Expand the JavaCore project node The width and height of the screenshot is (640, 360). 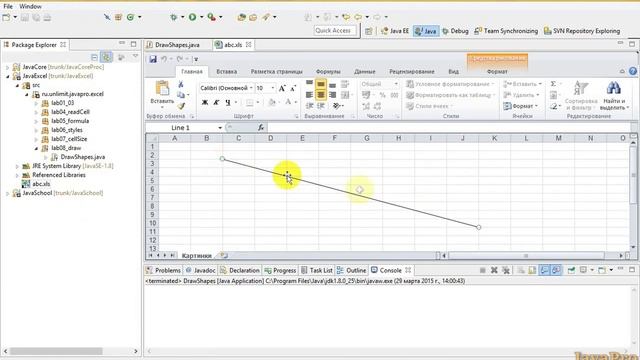click(7, 67)
